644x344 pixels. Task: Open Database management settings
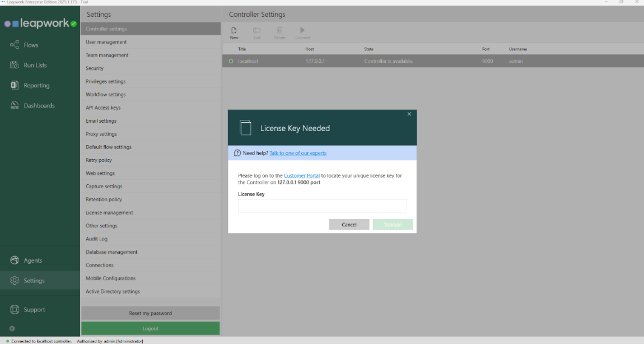[x=150, y=252]
